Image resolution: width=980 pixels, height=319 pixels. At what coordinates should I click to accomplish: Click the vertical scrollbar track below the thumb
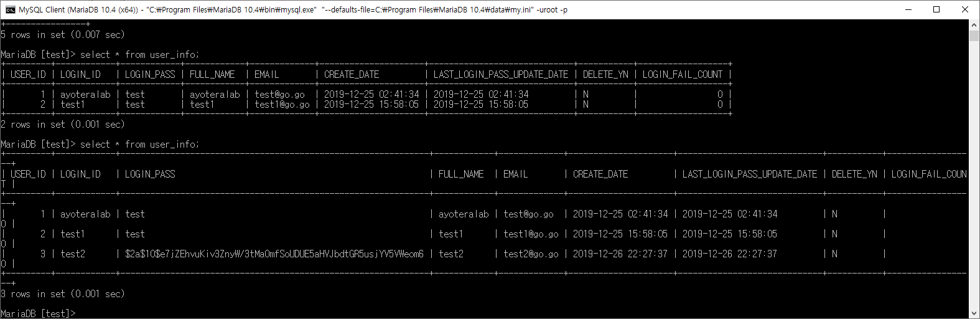pyautogui.click(x=974, y=174)
